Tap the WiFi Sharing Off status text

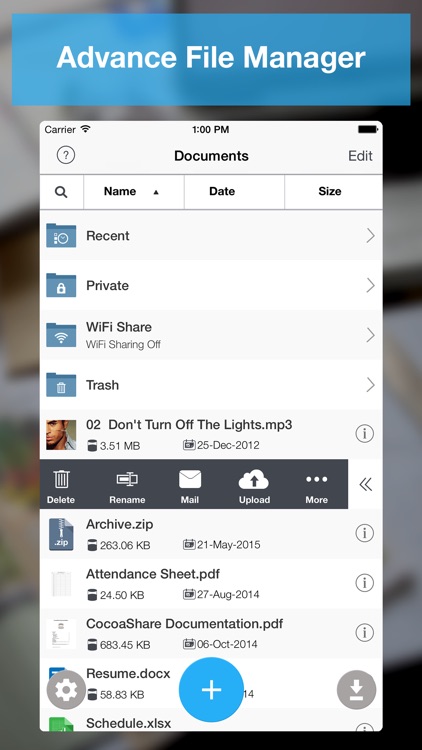[x=123, y=344]
